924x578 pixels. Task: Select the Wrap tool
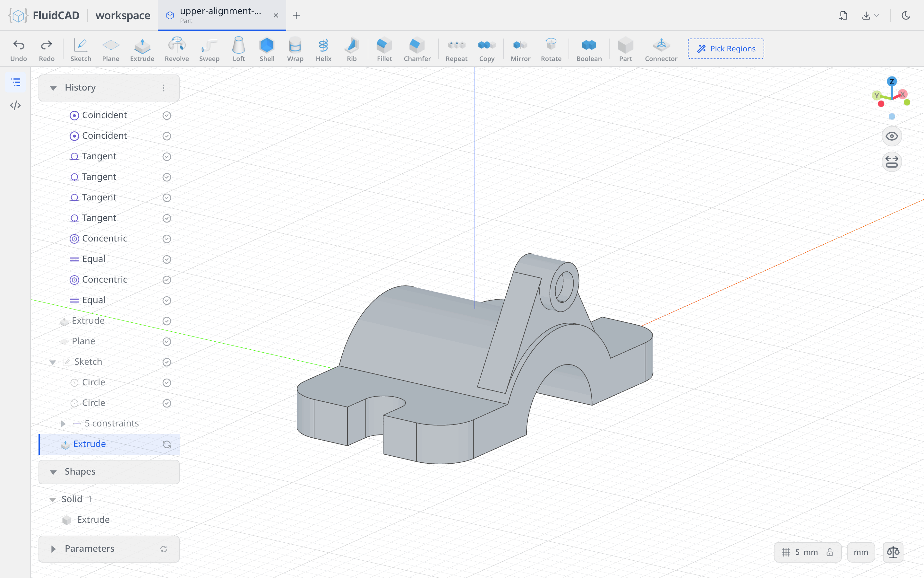295,49
